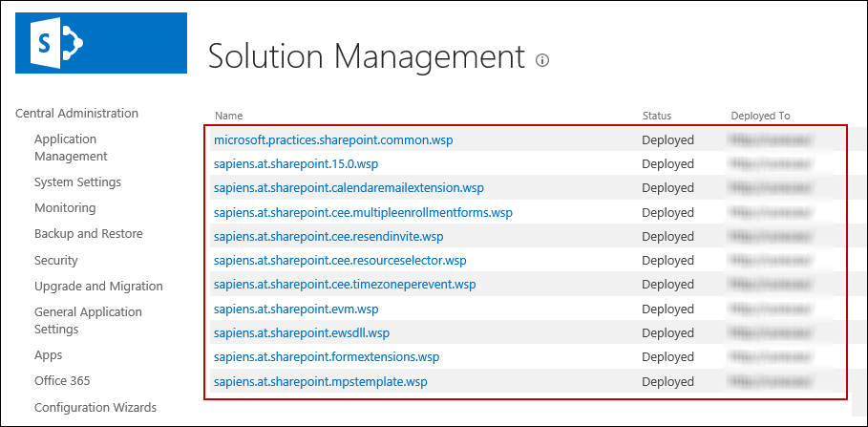The image size is (868, 427).
Task: Open cee.resendinvite.wsp solution link
Action: (x=328, y=237)
